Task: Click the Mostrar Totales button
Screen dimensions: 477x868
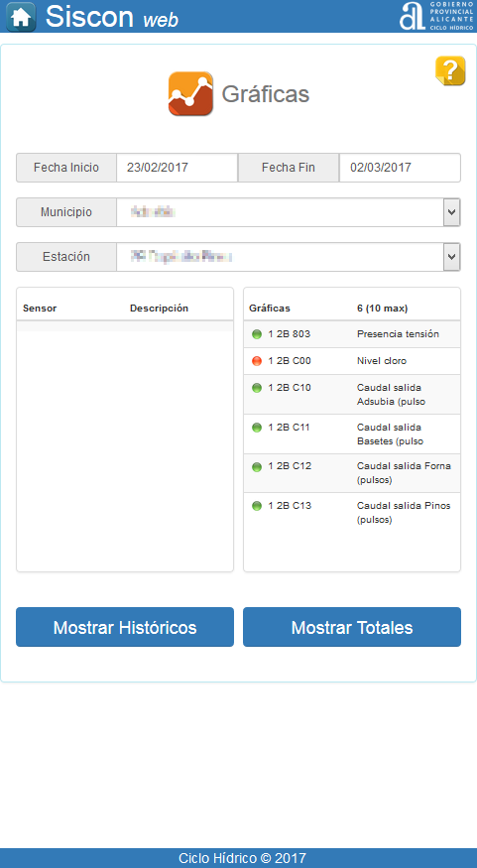Action: pos(352,627)
